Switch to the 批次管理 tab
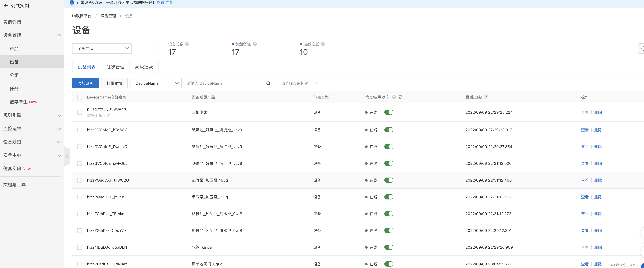 click(115, 67)
